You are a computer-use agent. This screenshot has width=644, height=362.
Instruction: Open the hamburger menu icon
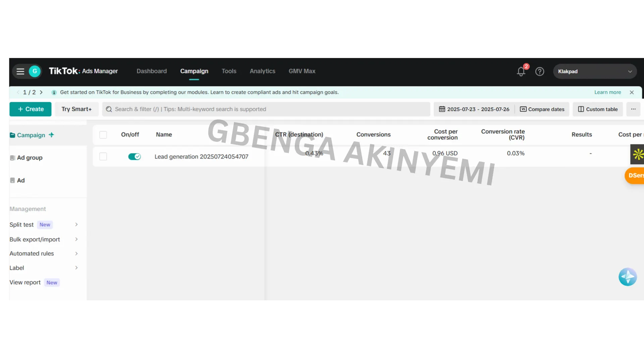pos(20,71)
